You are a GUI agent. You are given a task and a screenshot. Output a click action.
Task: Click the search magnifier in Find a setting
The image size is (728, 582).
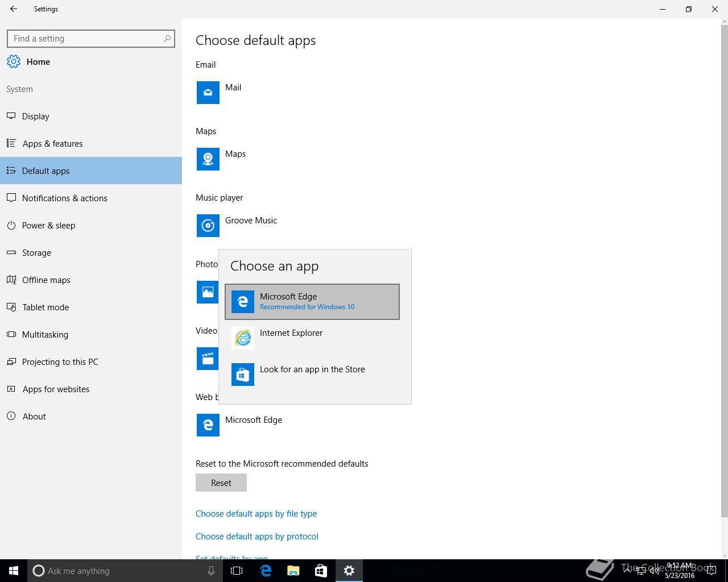pyautogui.click(x=167, y=39)
